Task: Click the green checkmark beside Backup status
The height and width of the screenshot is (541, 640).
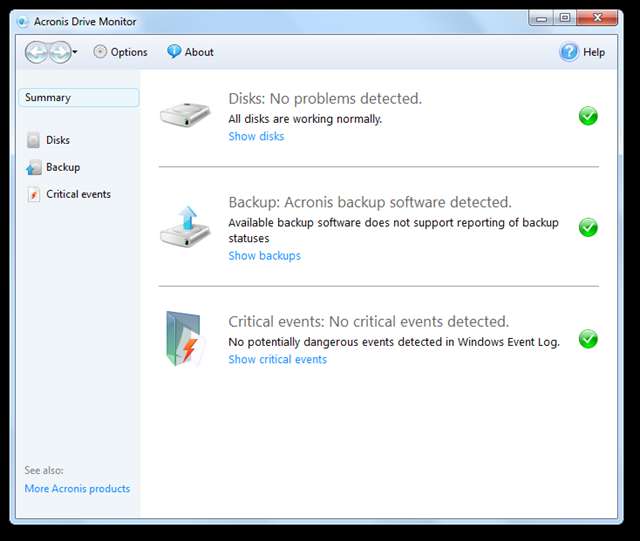Action: 588,227
